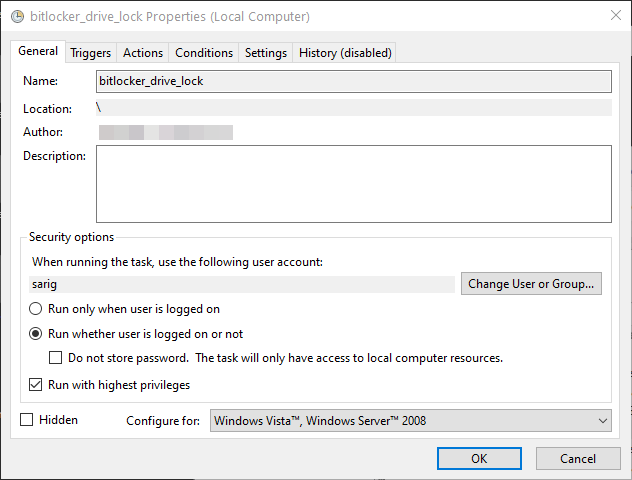
Task: Click the Security options group label
Action: [71, 237]
